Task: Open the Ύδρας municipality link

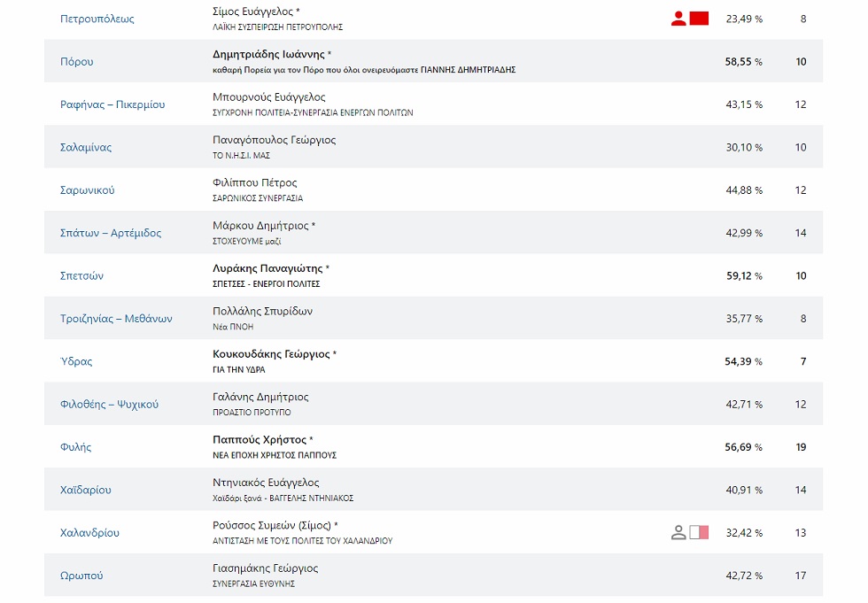Action: (76, 361)
